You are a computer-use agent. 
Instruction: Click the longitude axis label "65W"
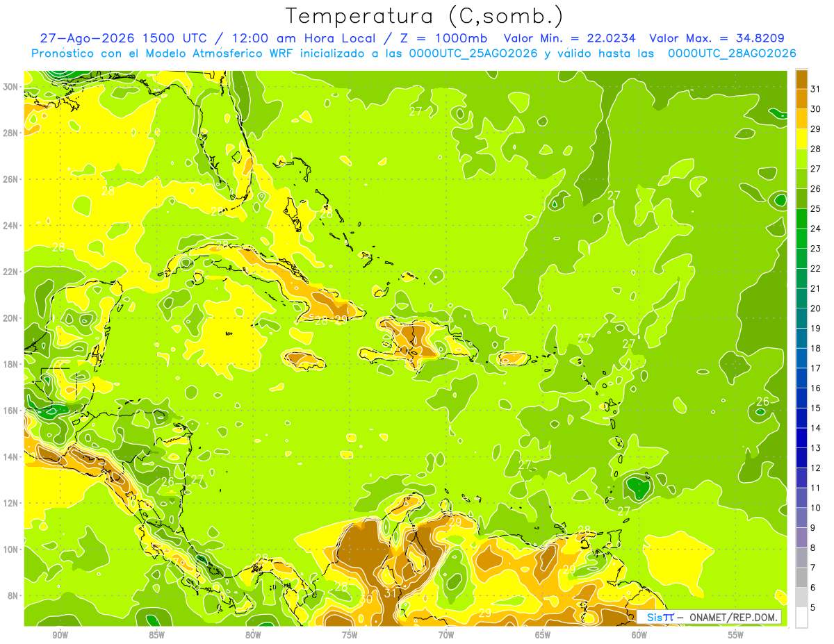543,635
